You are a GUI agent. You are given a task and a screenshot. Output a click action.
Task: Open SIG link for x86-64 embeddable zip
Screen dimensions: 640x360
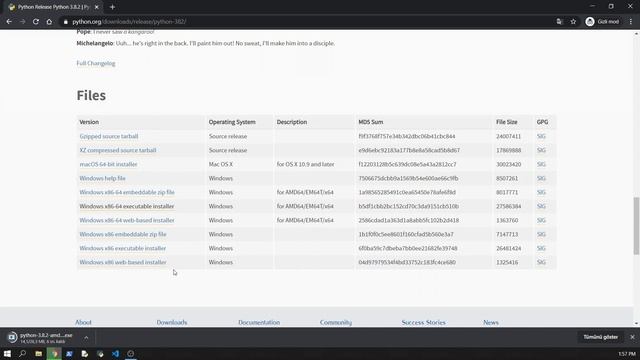[541, 192]
